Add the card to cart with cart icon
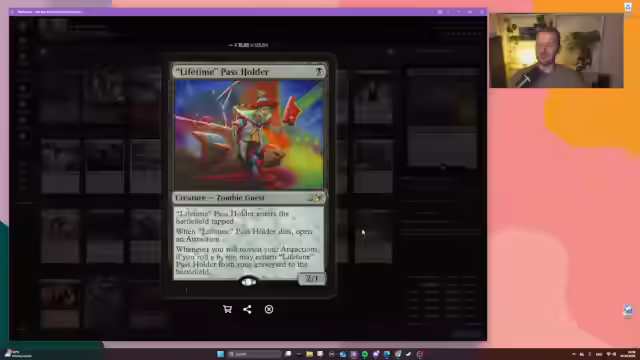640x360 pixels. [227, 309]
